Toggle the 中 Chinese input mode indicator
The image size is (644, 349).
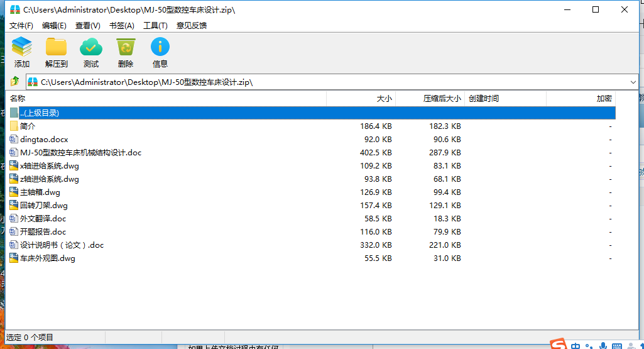(x=576, y=346)
